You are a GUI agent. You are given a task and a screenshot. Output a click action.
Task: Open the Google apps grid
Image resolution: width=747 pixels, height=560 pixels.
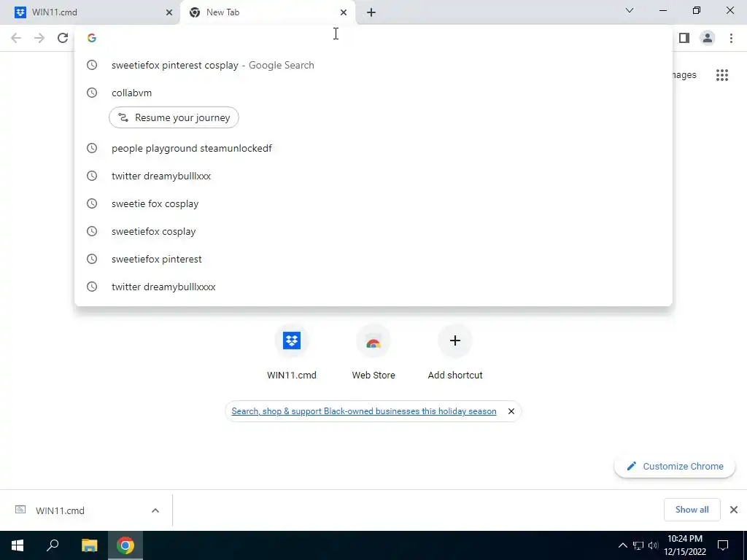click(722, 75)
